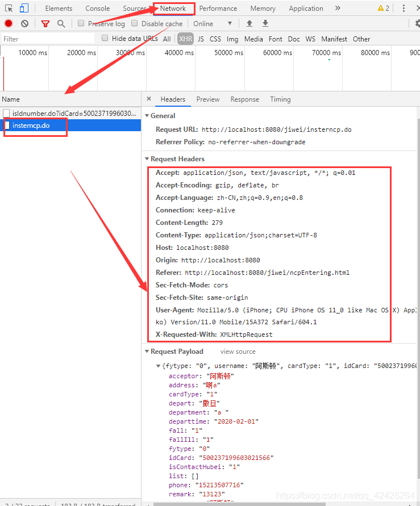Click the idCard payload value
The height and width of the screenshot is (506, 420).
pos(236,458)
